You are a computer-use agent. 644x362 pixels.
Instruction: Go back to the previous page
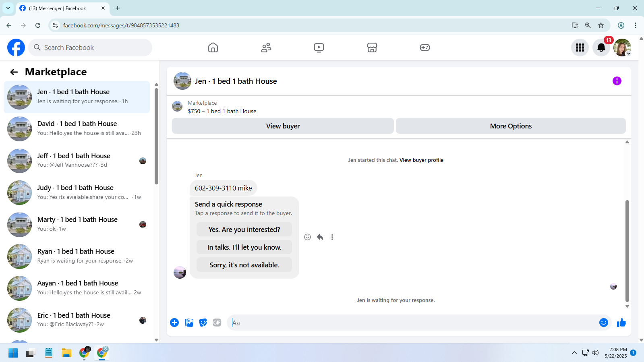(x=9, y=25)
